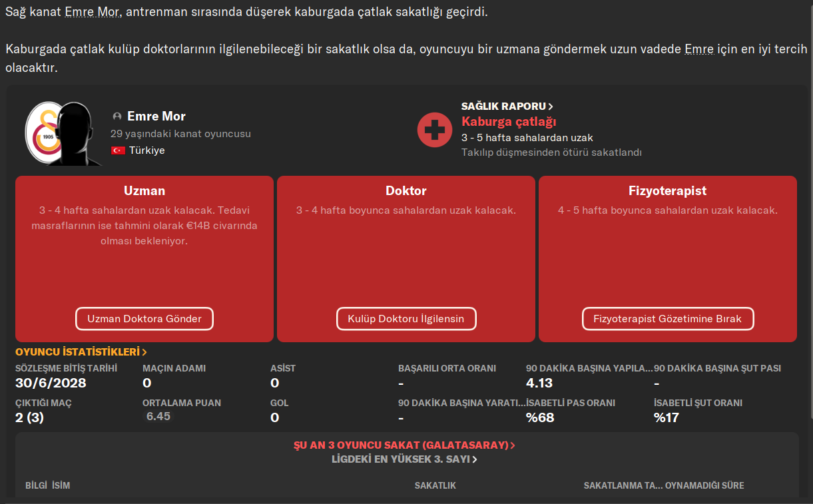Click the %17 shot accuracy value

pos(667,418)
